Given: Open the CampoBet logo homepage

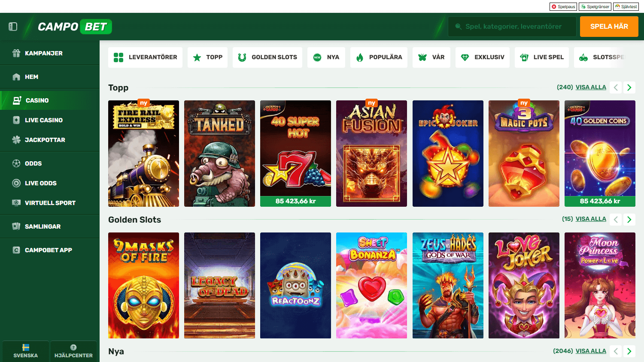Looking at the screenshot, I should [75, 27].
